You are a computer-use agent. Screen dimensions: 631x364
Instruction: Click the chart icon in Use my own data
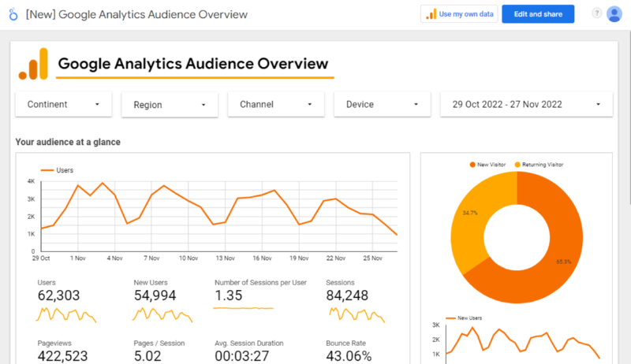pyautogui.click(x=431, y=14)
